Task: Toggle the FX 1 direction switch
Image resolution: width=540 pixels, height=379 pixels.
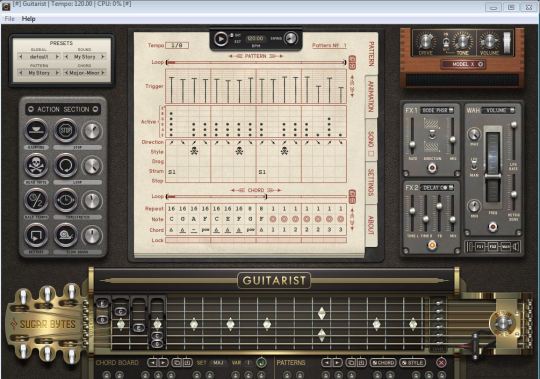Action: point(432,135)
